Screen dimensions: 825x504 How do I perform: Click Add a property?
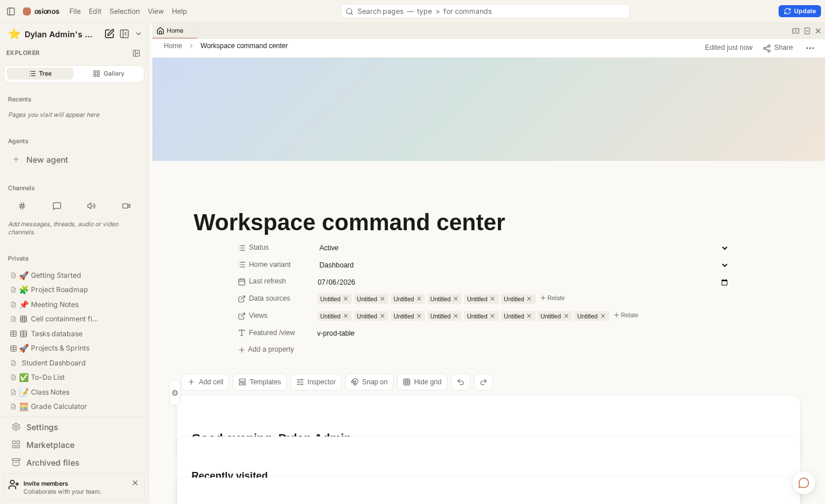(266, 350)
